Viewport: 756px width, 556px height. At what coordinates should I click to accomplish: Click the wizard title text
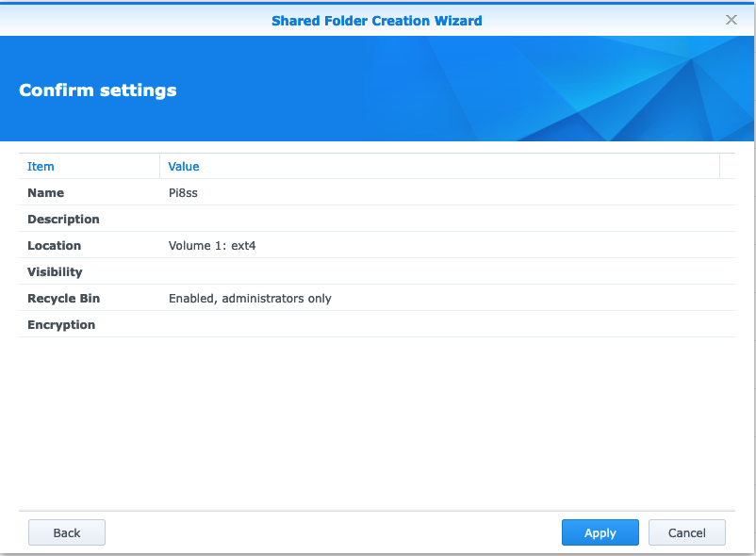pyautogui.click(x=376, y=20)
